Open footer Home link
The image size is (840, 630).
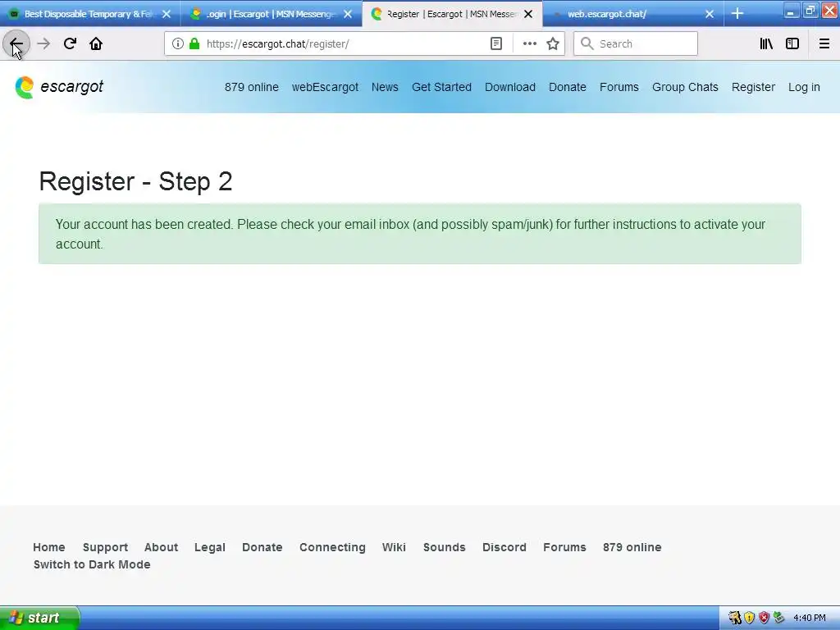(x=48, y=547)
